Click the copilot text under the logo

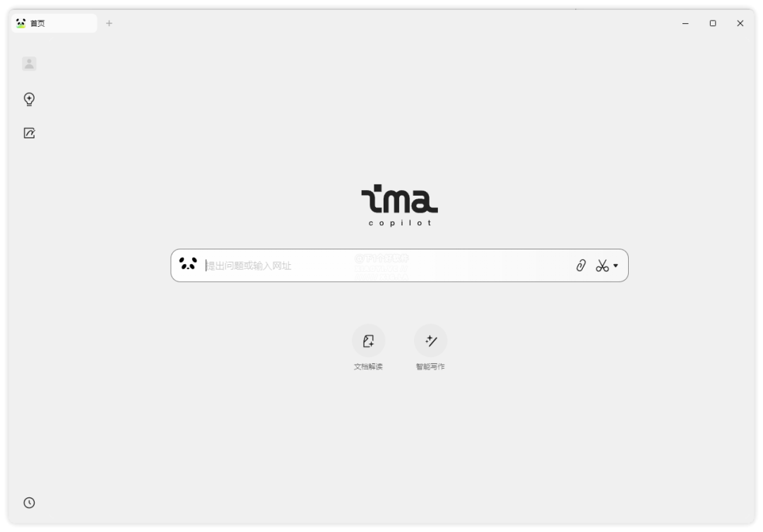click(400, 223)
